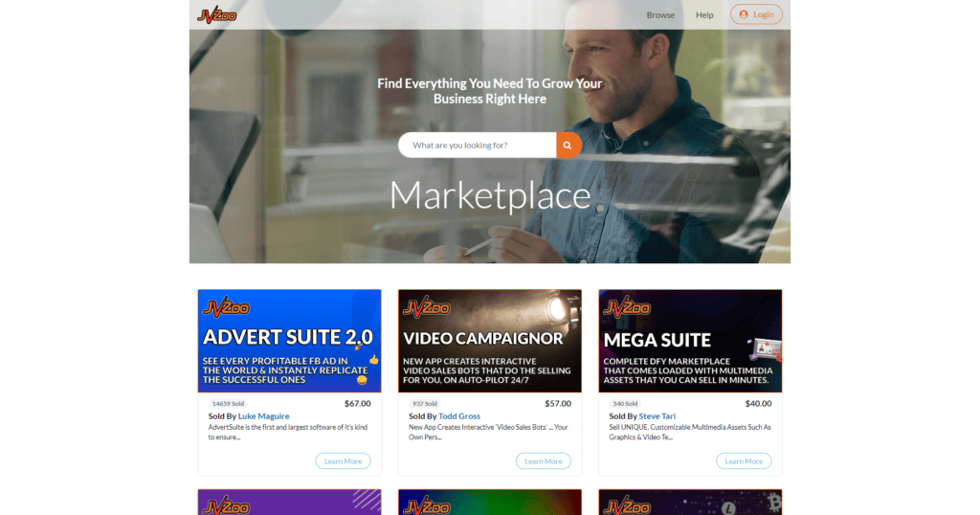Open seller Todd Gross's profile link
The height and width of the screenshot is (515, 980).
coord(459,416)
